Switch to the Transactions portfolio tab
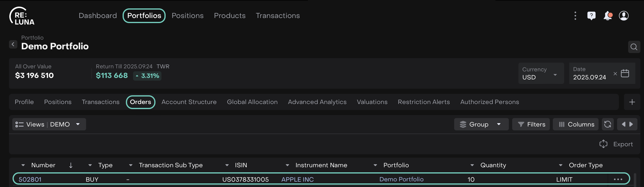Screen dimensions: 644x187 point(100,102)
